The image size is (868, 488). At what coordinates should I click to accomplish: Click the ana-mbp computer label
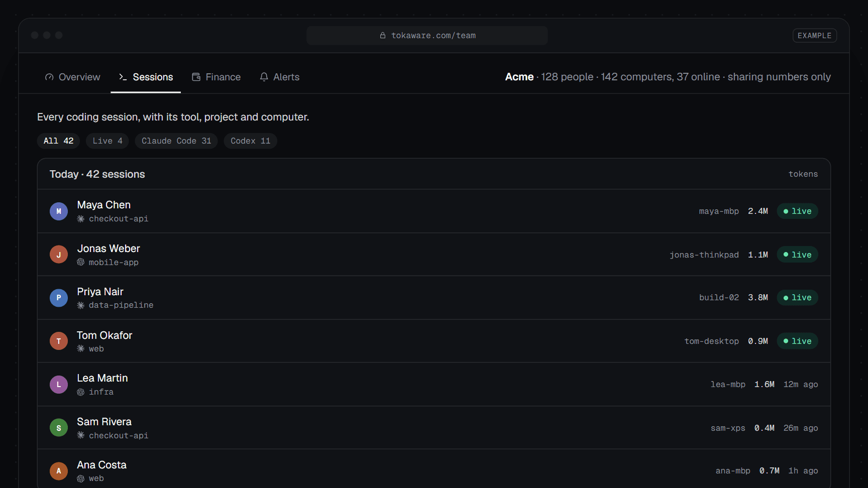point(733,471)
